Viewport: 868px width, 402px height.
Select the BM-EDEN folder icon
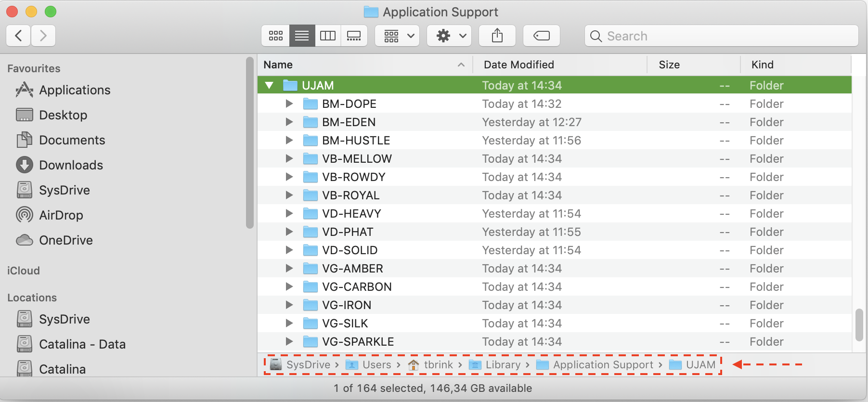click(x=311, y=122)
